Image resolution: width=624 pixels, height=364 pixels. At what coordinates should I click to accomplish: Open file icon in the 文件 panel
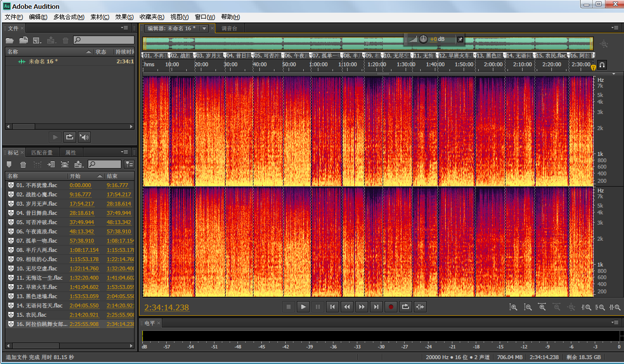10,40
